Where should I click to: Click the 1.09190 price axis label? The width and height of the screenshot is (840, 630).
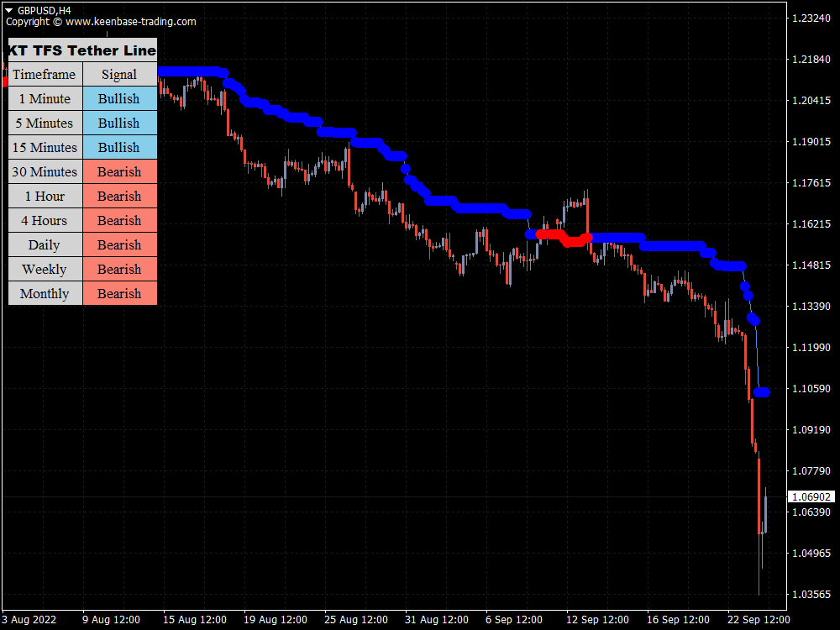[811, 429]
